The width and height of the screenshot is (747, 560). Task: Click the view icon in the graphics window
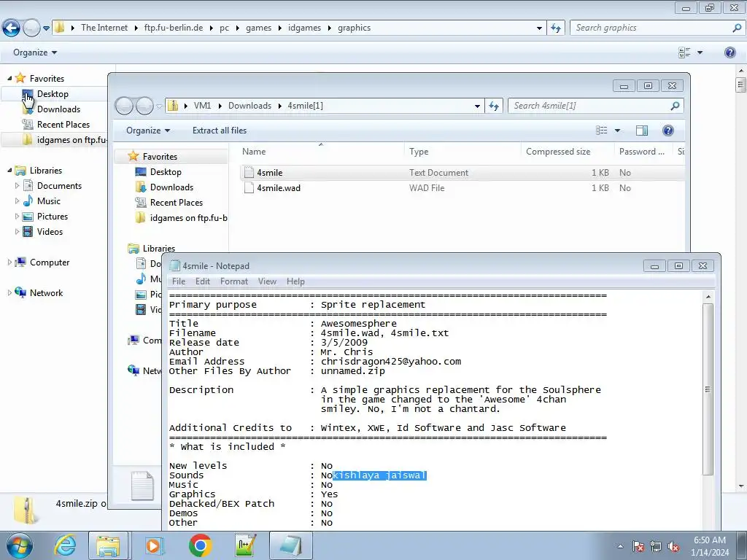pyautogui.click(x=684, y=52)
